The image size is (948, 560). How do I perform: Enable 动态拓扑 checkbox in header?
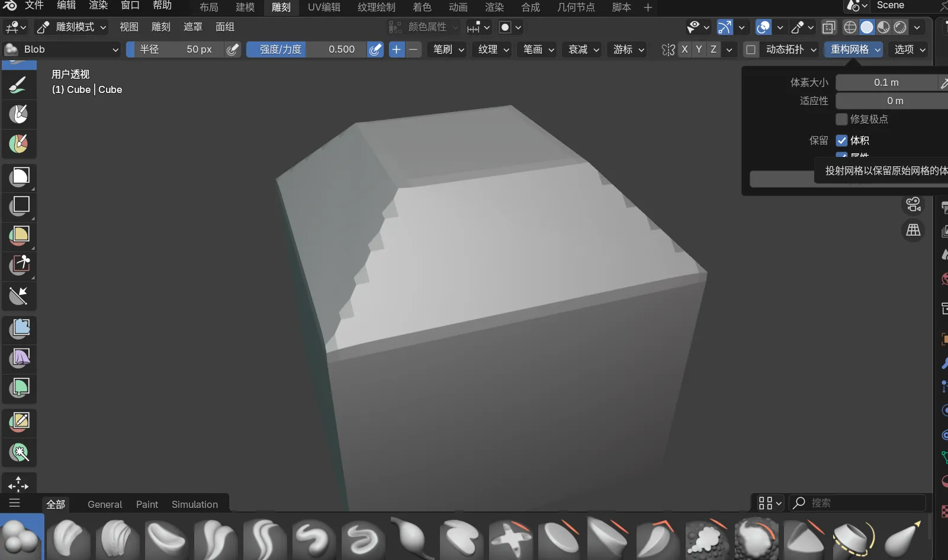[751, 50]
